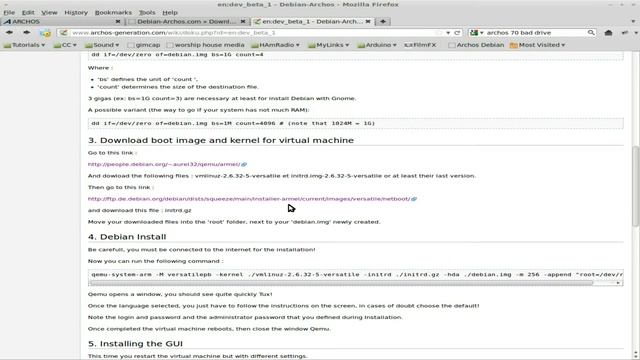Expand the MyLinks bookmarks folder

point(329,45)
